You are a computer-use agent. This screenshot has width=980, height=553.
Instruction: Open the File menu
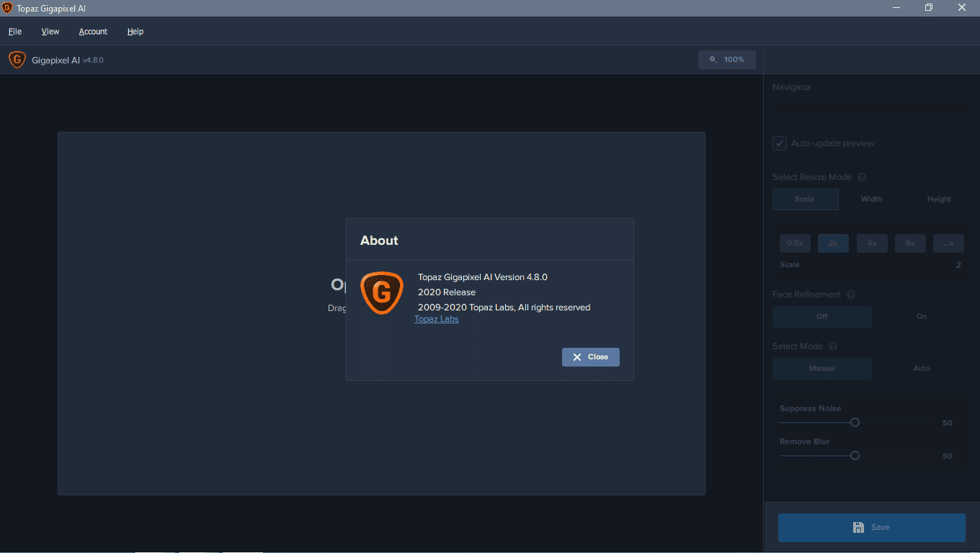click(15, 32)
